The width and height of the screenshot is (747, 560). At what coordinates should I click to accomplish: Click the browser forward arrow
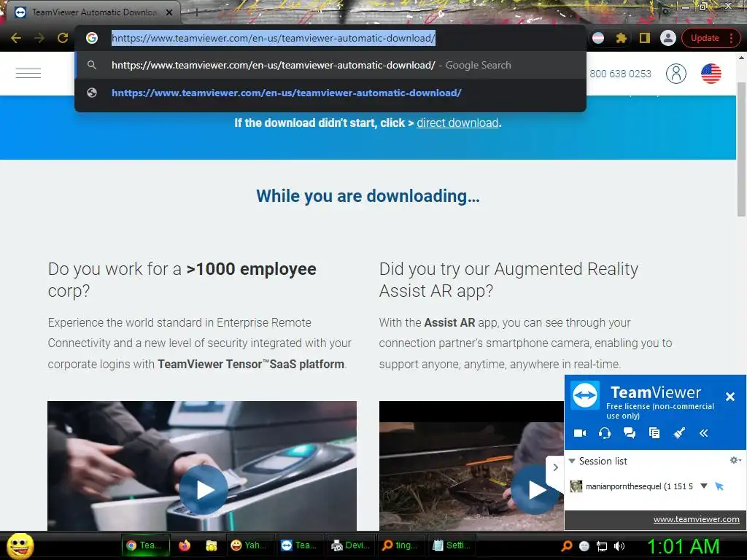click(39, 38)
